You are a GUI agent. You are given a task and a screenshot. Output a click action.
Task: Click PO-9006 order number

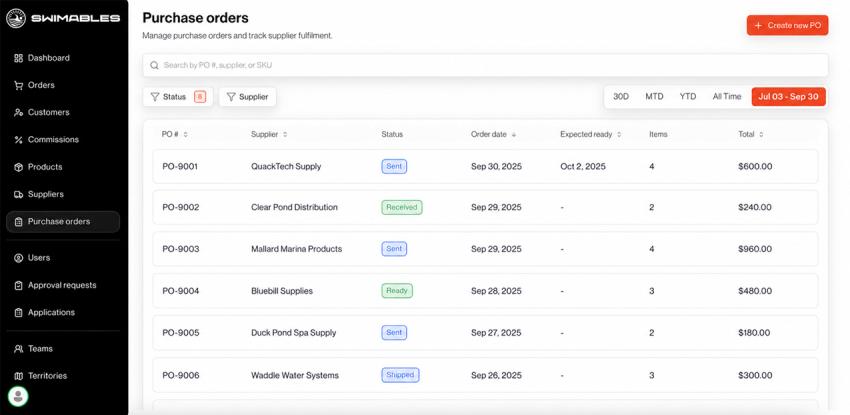pyautogui.click(x=181, y=375)
